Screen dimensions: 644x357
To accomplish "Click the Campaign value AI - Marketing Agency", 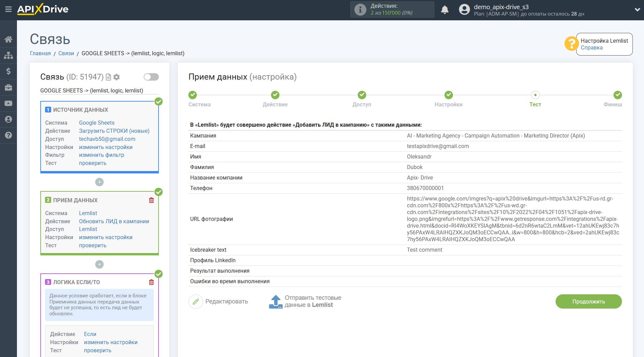I will pos(496,135).
